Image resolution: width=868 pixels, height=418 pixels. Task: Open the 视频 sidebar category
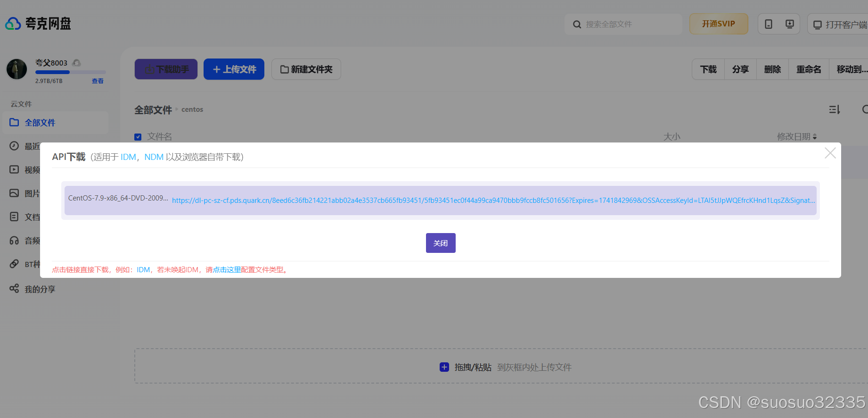[25, 170]
